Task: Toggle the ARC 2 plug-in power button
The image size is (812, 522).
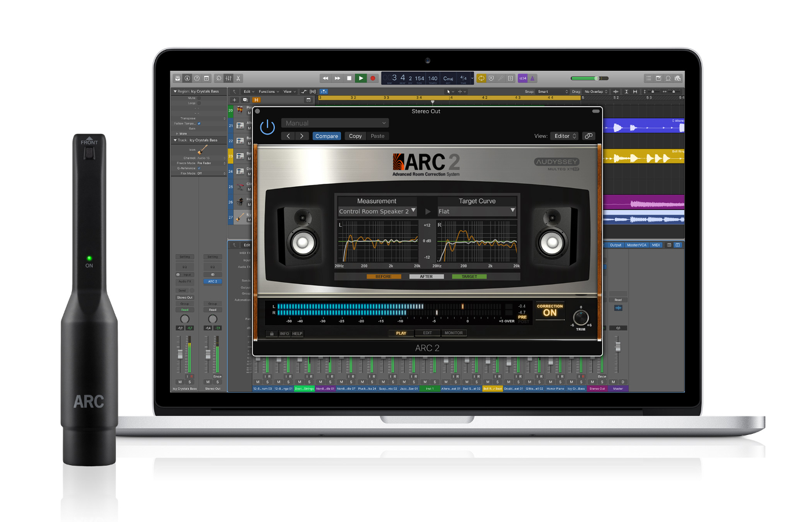Action: click(267, 128)
